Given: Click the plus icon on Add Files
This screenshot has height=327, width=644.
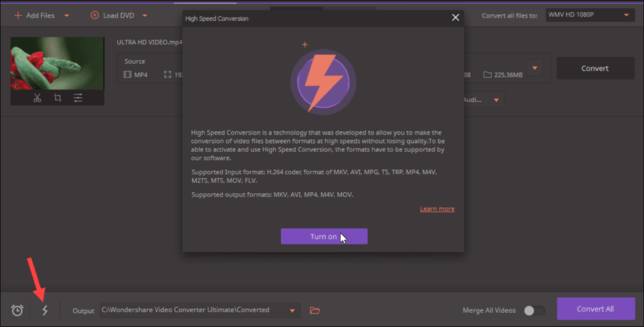Looking at the screenshot, I should point(18,15).
